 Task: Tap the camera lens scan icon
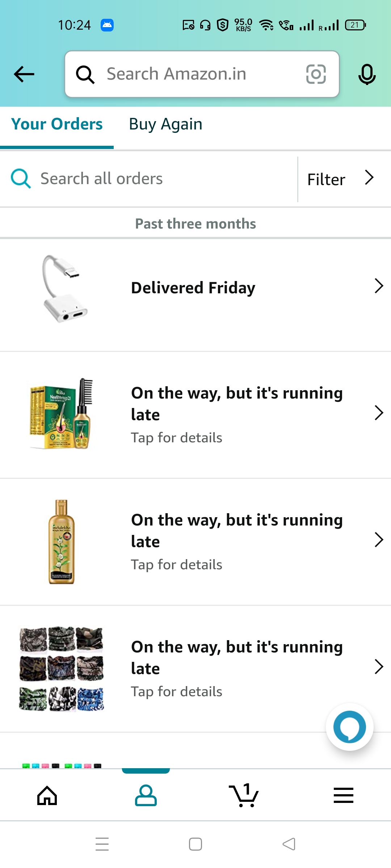[x=316, y=74]
